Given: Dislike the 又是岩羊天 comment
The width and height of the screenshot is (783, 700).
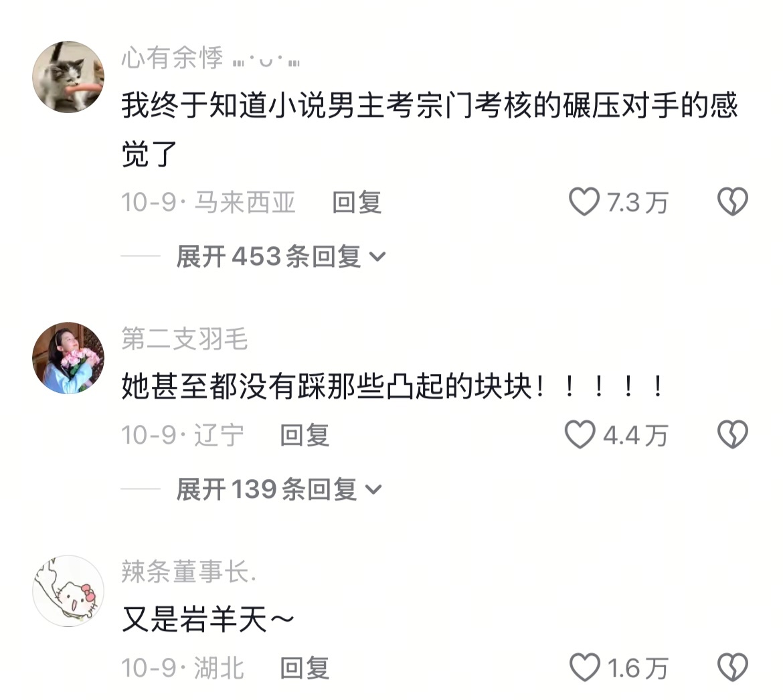Looking at the screenshot, I should pos(733,668).
